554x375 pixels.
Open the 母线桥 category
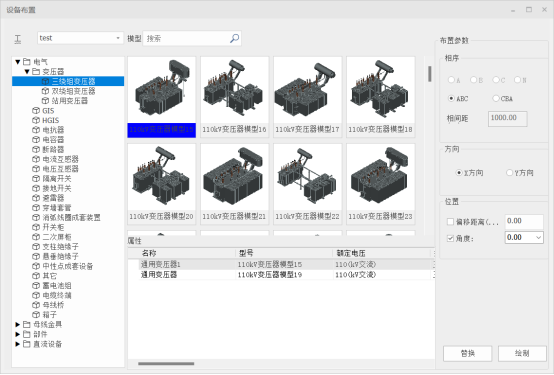click(48, 305)
